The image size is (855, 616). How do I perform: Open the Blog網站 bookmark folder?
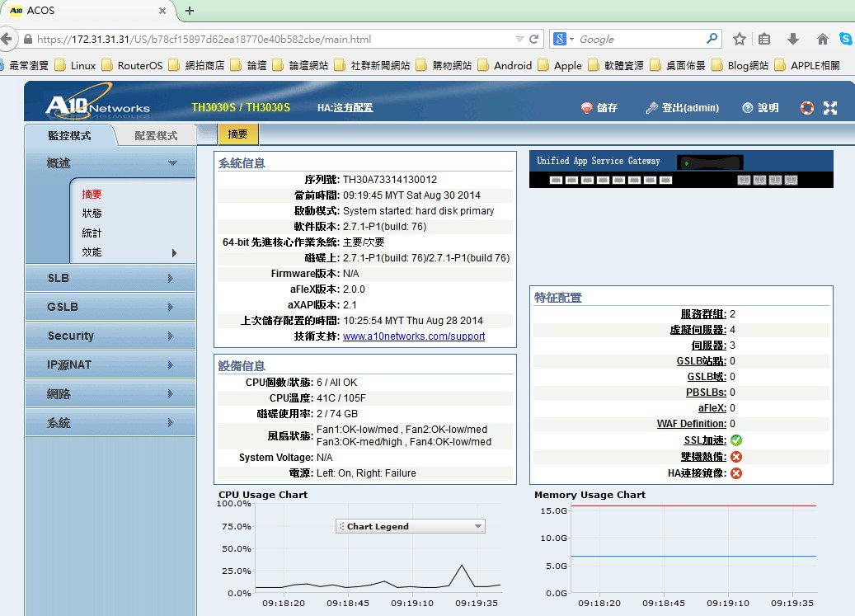click(x=740, y=65)
